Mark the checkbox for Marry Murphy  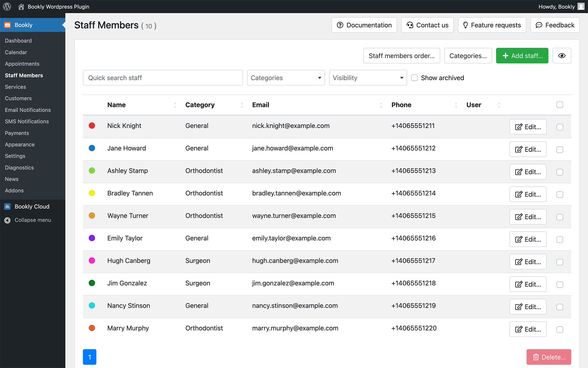click(560, 329)
